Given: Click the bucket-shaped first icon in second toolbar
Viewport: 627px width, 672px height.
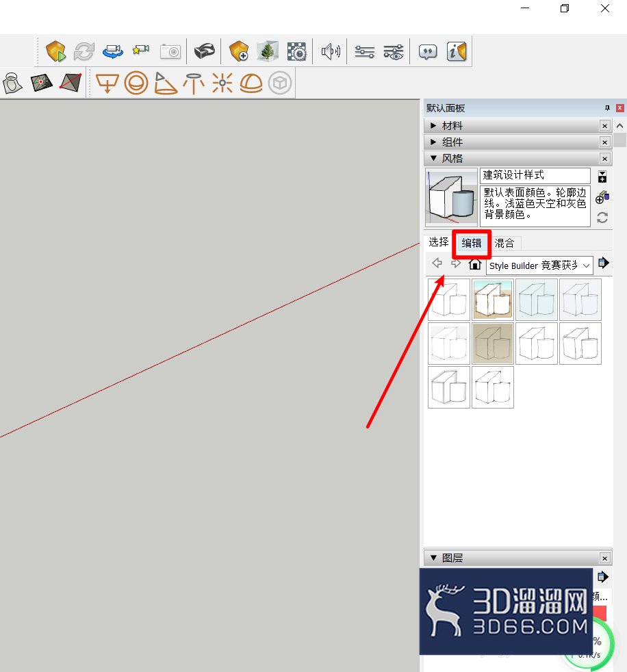Looking at the screenshot, I should [x=12, y=83].
